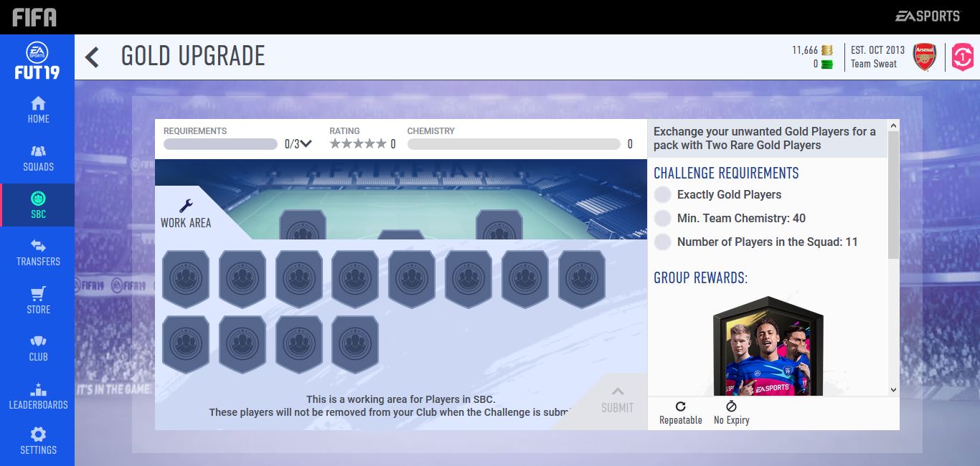This screenshot has height=466, width=980.
Task: Click the 11,666 coins balance
Action: tap(812, 50)
